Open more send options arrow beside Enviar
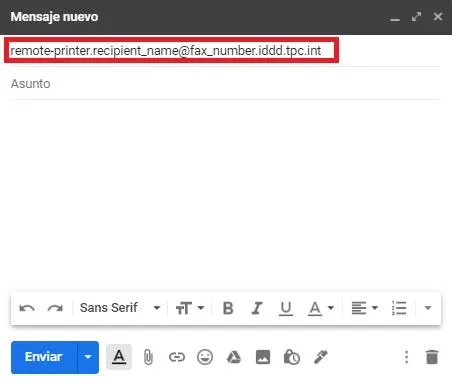This screenshot has width=452, height=385. pyautogui.click(x=88, y=357)
